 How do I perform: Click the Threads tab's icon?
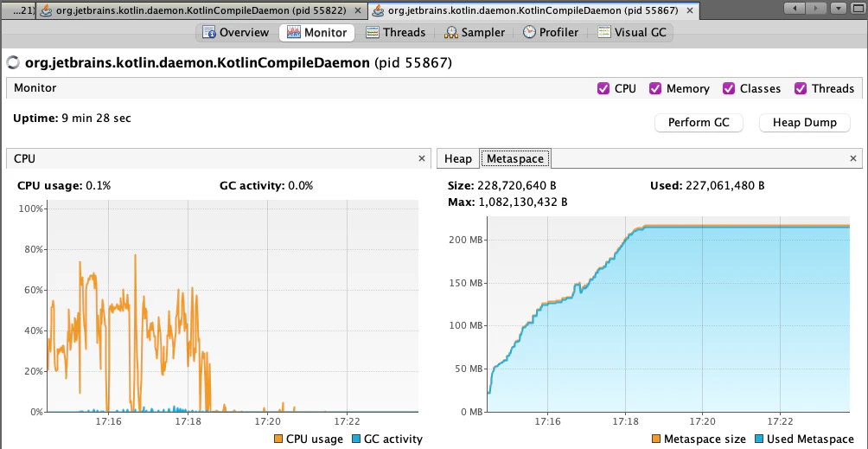373,33
